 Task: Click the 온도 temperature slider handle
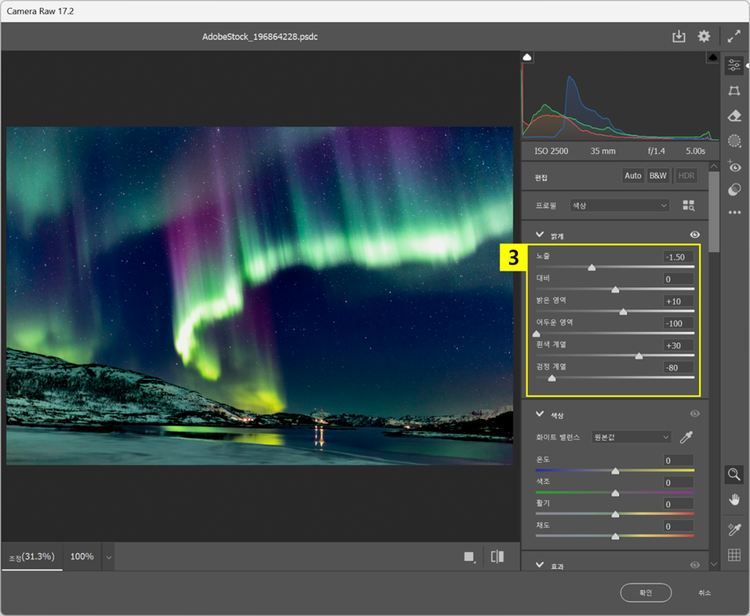point(615,469)
